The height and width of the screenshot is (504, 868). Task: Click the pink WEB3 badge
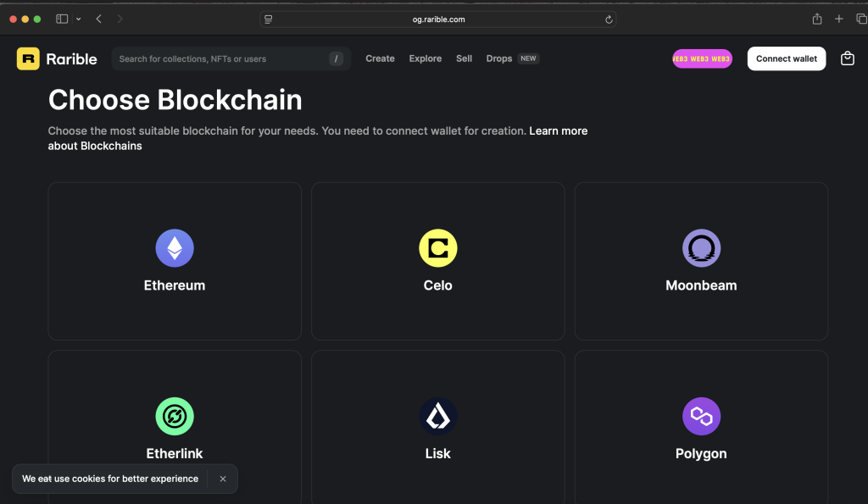pyautogui.click(x=702, y=58)
